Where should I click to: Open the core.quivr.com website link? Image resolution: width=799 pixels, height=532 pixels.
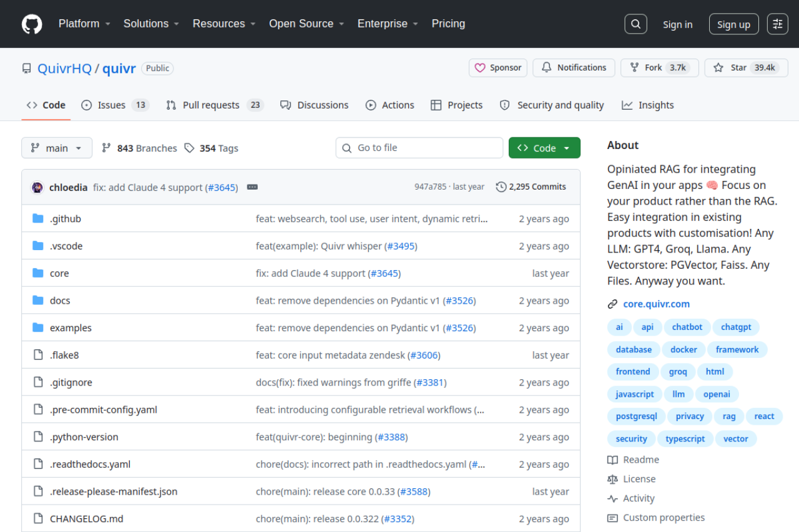point(657,304)
